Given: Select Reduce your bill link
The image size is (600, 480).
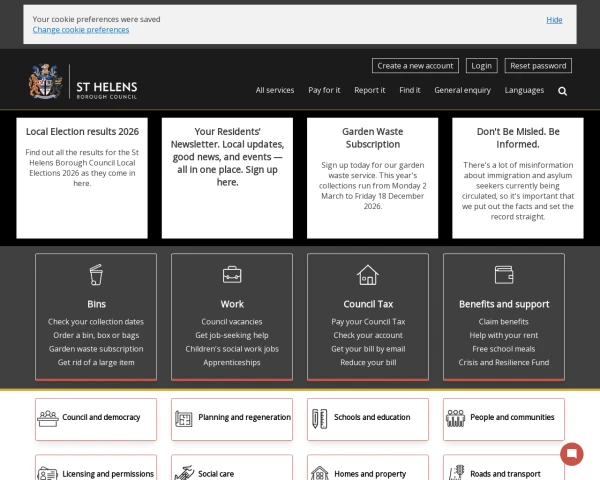Looking at the screenshot, I should click(368, 362).
